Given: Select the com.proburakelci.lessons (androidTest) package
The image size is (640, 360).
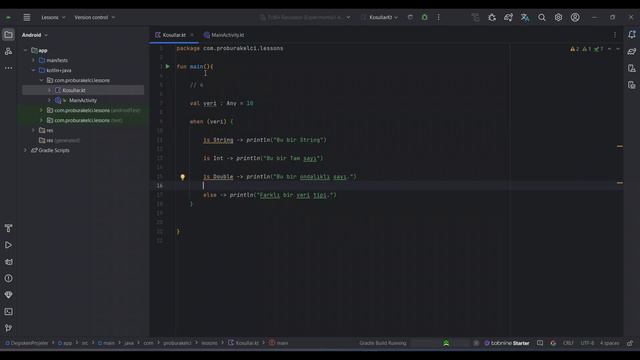Looking at the screenshot, I should tap(93, 110).
